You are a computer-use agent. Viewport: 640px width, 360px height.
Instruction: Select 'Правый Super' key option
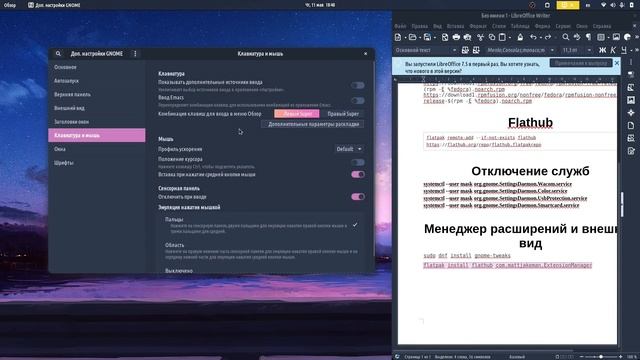tap(342, 114)
